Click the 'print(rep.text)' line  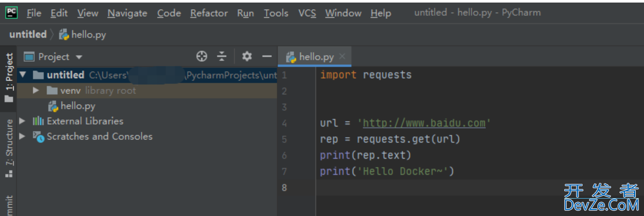click(x=366, y=155)
